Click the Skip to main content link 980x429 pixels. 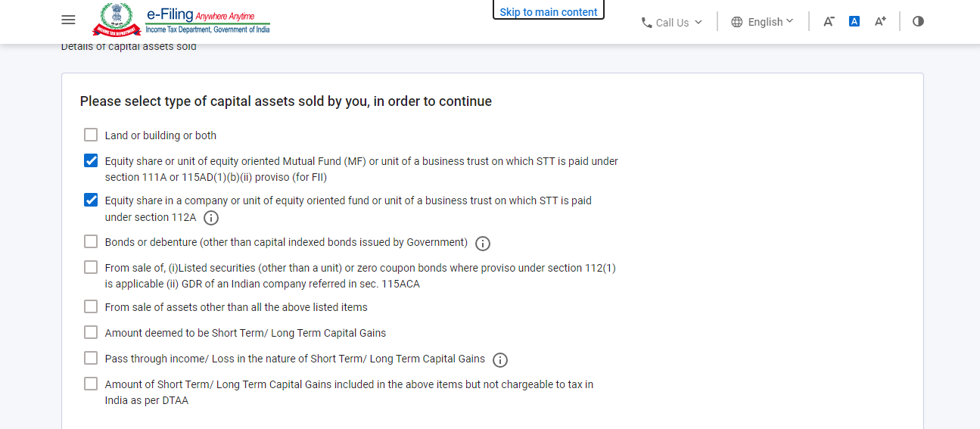[549, 11]
